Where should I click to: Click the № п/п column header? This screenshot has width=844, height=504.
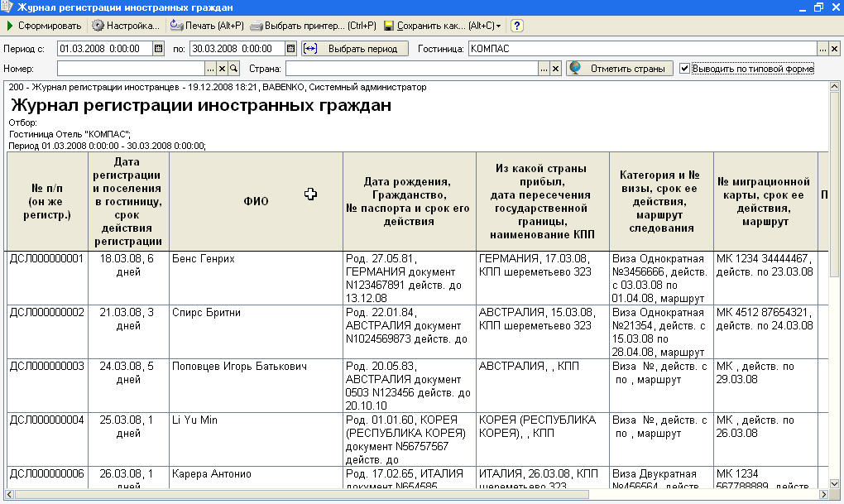tap(47, 201)
